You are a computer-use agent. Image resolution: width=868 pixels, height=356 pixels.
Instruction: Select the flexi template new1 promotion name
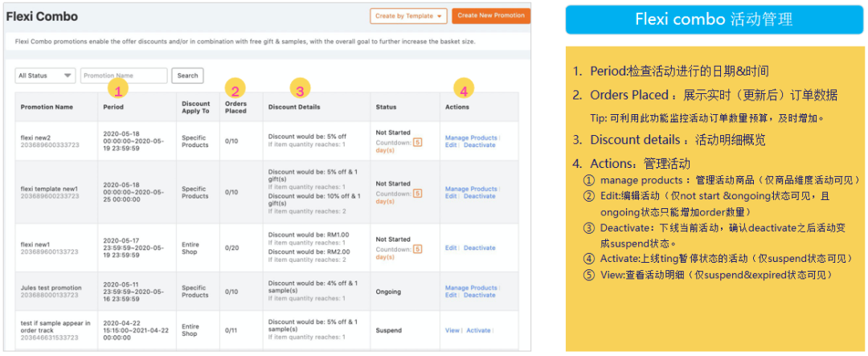(x=49, y=189)
